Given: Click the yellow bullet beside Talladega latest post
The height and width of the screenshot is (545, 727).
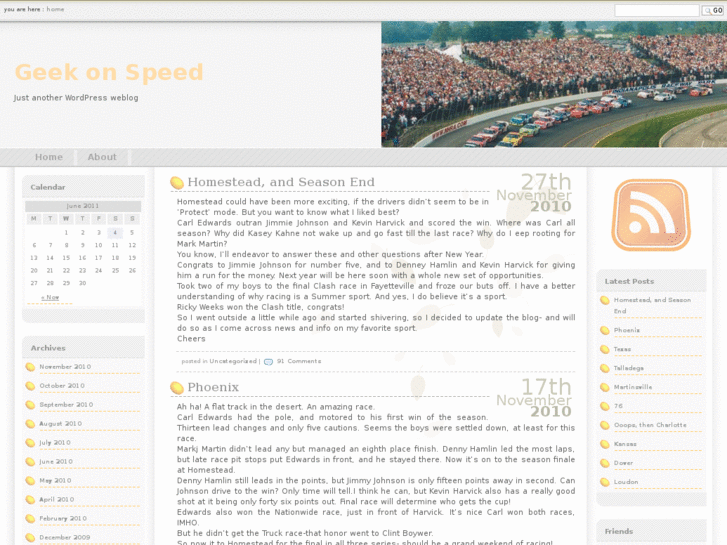Looking at the screenshot, I should [x=605, y=368].
